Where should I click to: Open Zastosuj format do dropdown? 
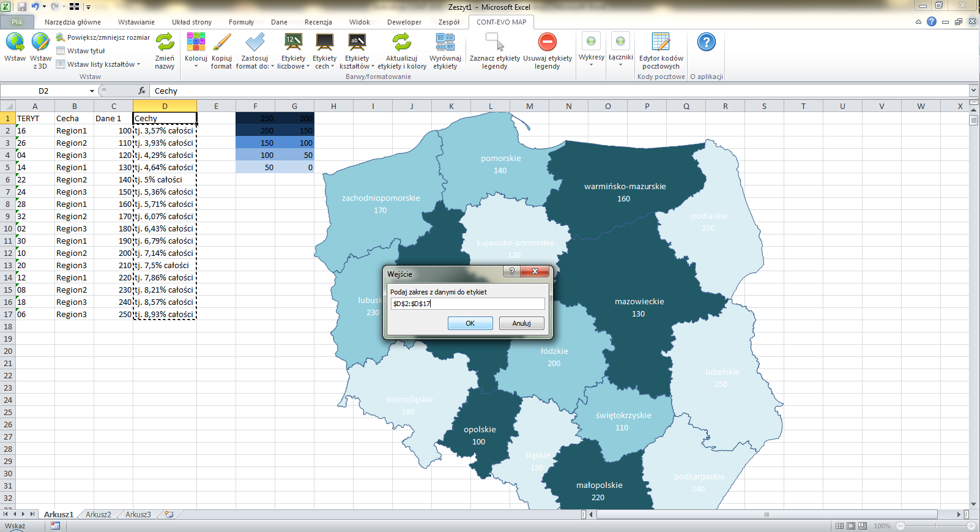pyautogui.click(x=254, y=51)
